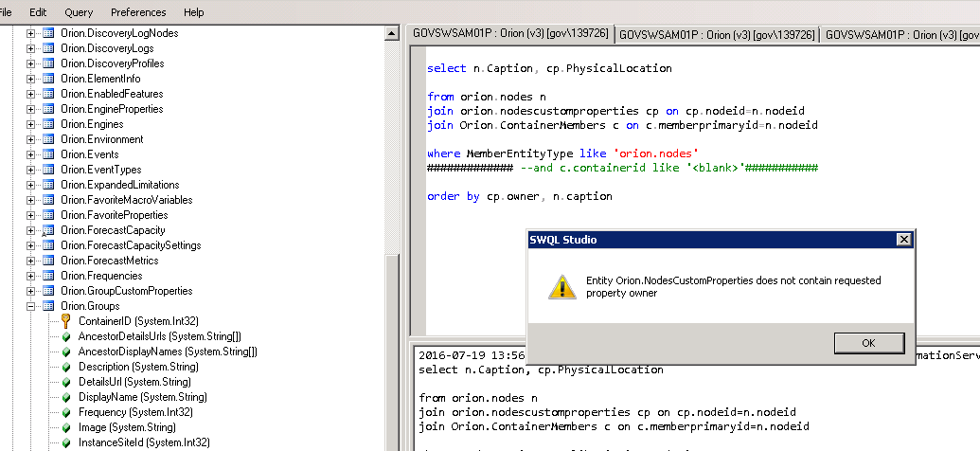Click the property icon beside AncestorDetailsUrls
The image size is (980, 451).
[x=66, y=336]
